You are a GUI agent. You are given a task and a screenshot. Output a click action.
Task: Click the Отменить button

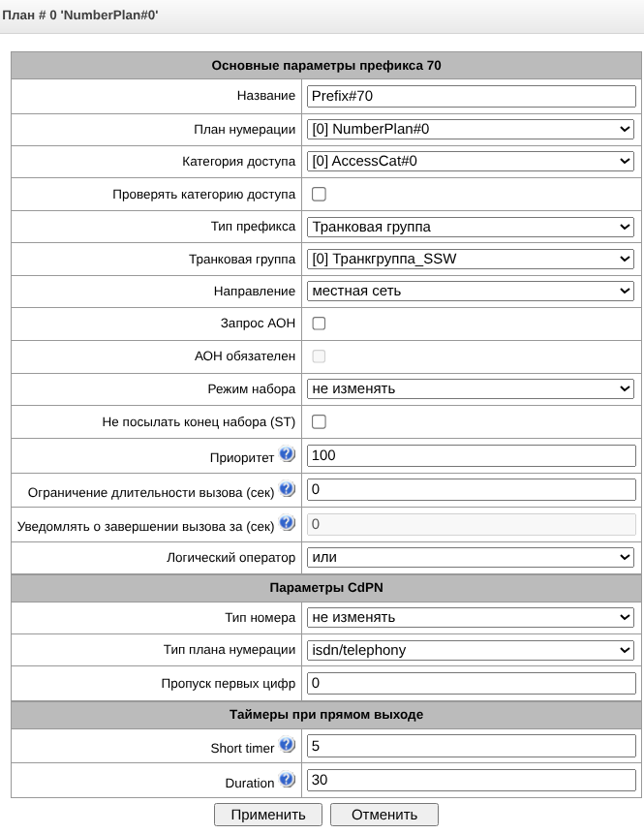click(x=384, y=815)
